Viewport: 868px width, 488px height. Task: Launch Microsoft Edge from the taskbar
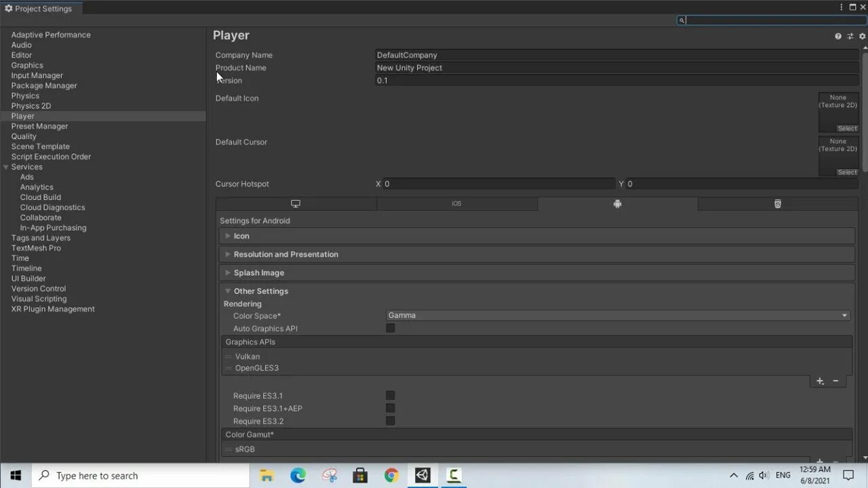pyautogui.click(x=298, y=475)
